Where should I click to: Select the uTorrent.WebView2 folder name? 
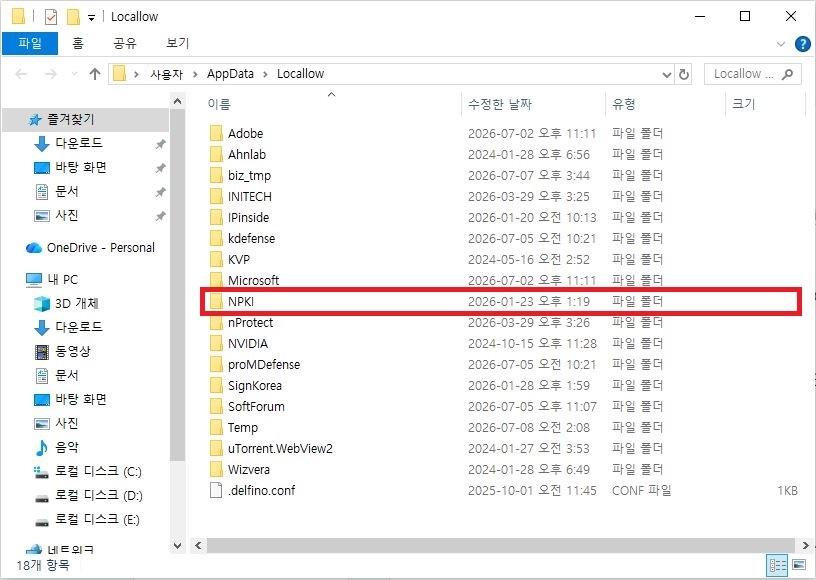tap(280, 448)
